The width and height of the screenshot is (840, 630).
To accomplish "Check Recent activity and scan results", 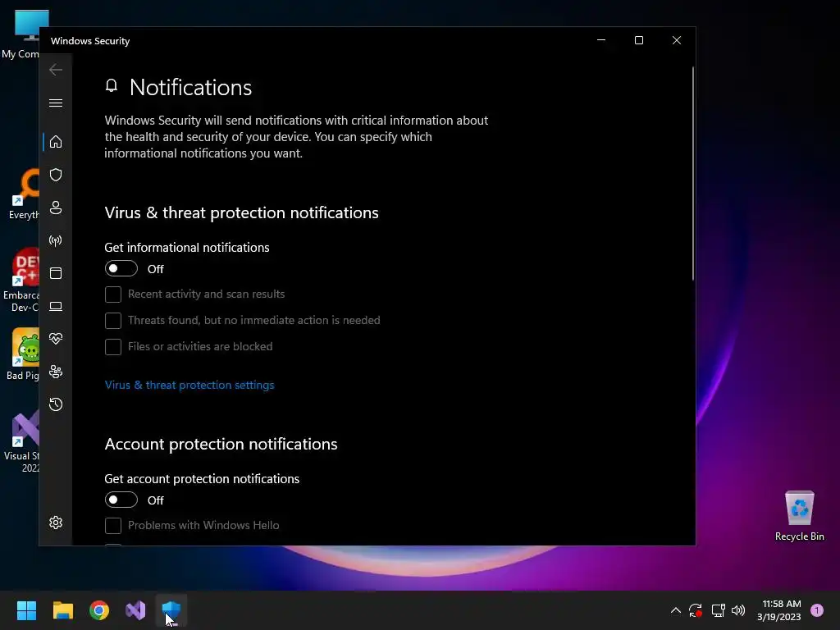I will click(113, 294).
